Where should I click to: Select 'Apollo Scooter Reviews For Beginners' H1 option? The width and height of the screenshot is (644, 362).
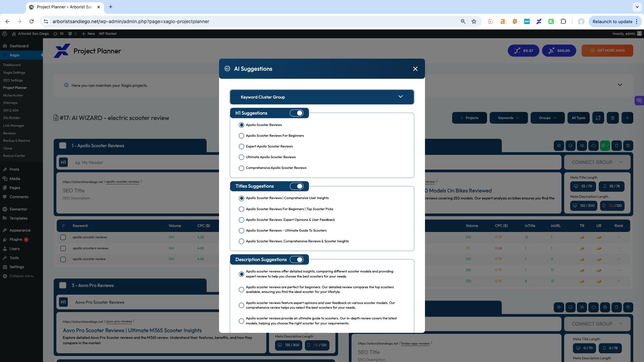pyautogui.click(x=241, y=136)
